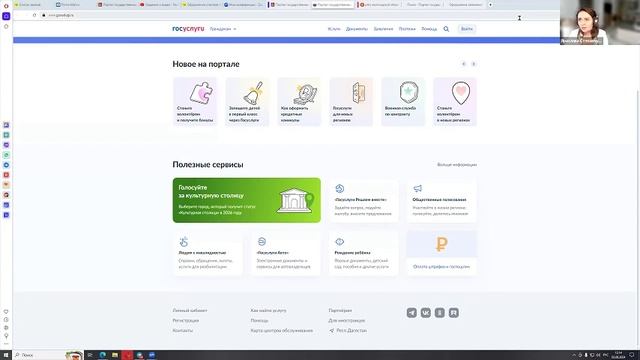Click Контакты footer link

click(182, 331)
